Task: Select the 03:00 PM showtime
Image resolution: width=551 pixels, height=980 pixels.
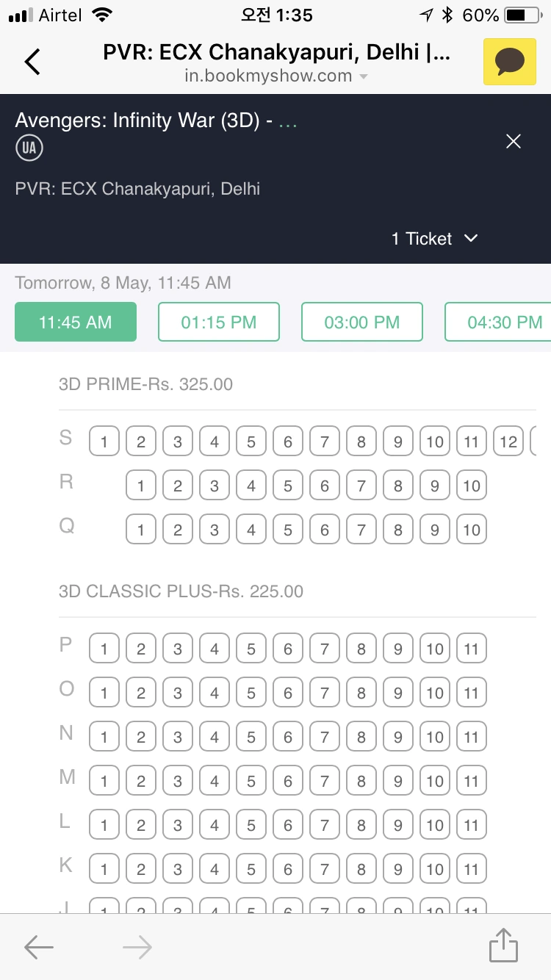Action: click(x=362, y=322)
